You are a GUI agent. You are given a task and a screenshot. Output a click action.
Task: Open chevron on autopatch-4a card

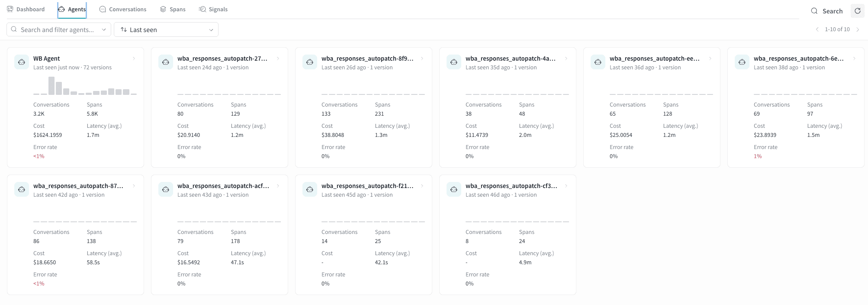[x=566, y=58]
